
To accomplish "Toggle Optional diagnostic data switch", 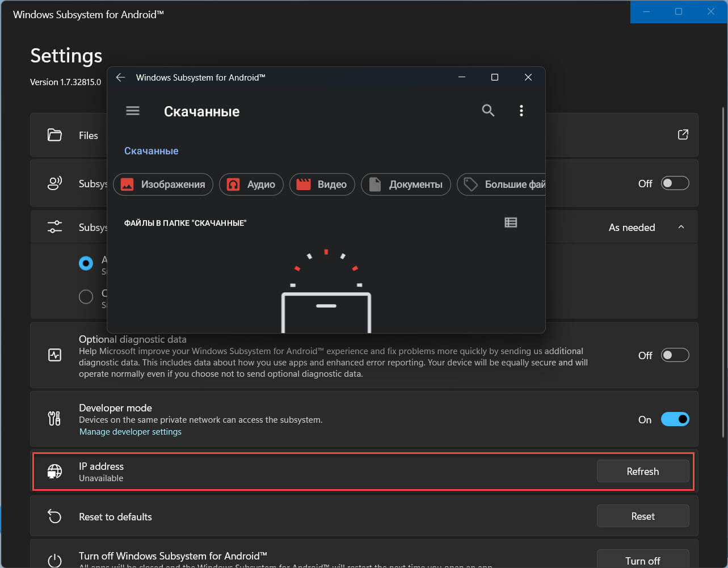I will coord(675,355).
